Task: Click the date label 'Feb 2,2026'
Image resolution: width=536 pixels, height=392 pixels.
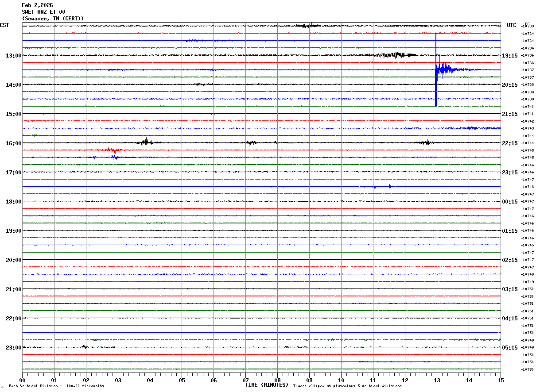Action: tap(37, 5)
